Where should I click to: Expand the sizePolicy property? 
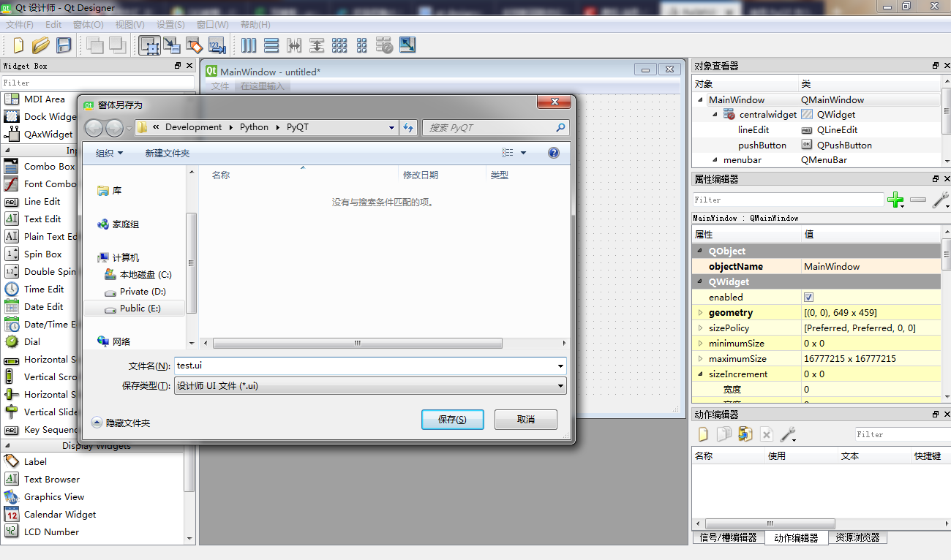(700, 328)
